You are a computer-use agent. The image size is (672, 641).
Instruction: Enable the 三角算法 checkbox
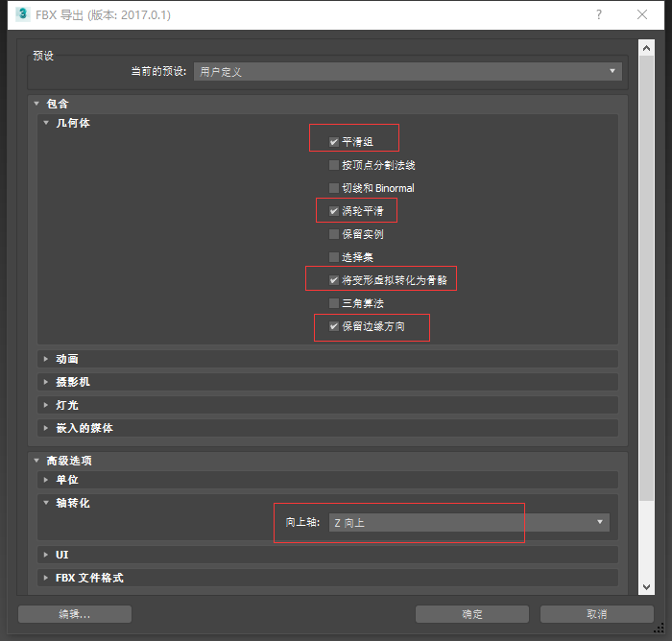334,303
